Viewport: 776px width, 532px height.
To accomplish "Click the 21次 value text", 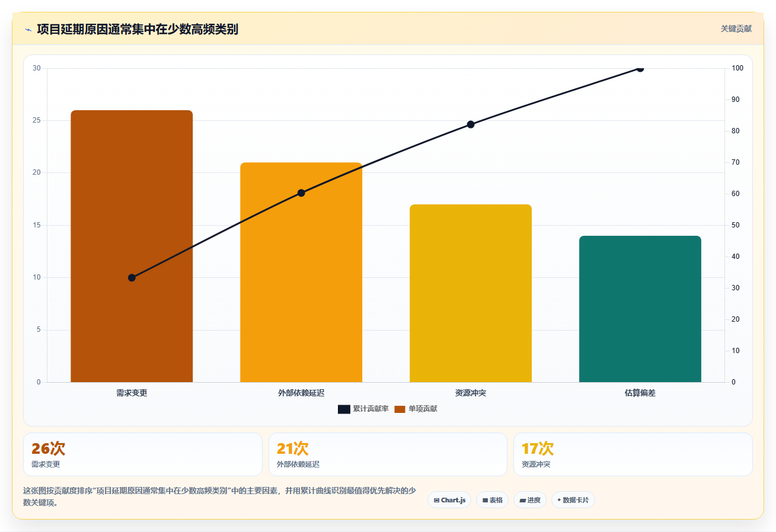I will point(293,448).
